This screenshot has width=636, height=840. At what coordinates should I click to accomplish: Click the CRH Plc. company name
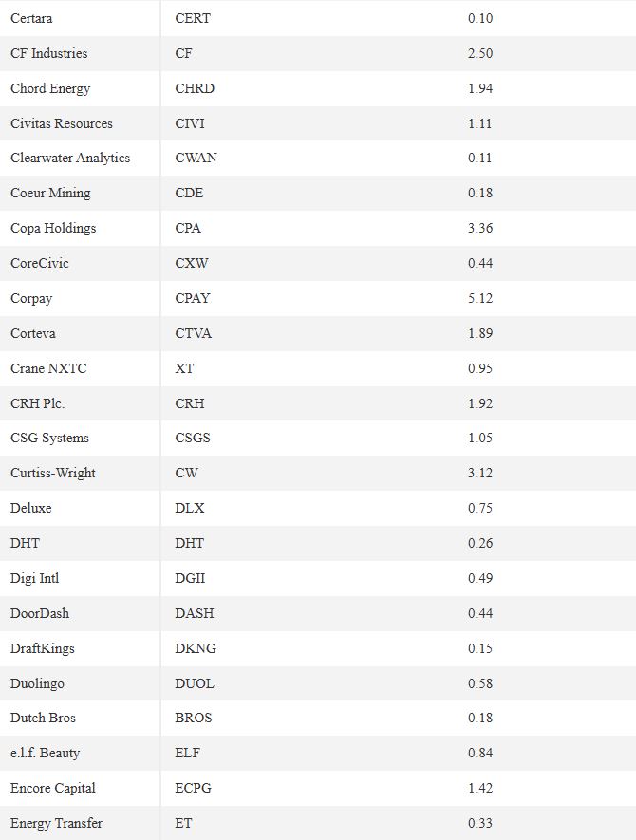[38, 403]
